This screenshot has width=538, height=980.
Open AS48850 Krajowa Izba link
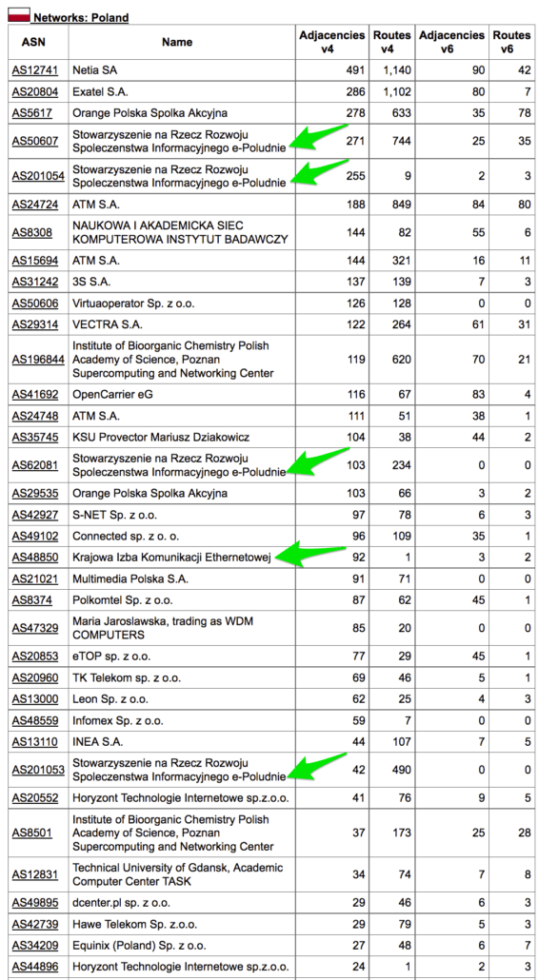[35, 558]
